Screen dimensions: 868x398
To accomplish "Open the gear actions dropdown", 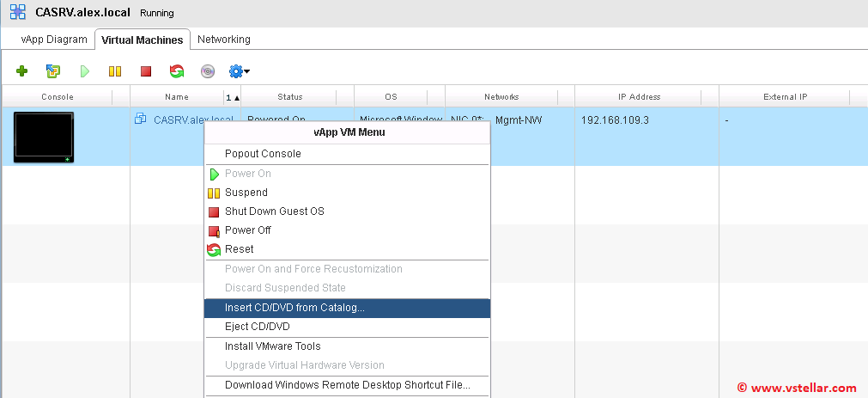I will coord(239,71).
